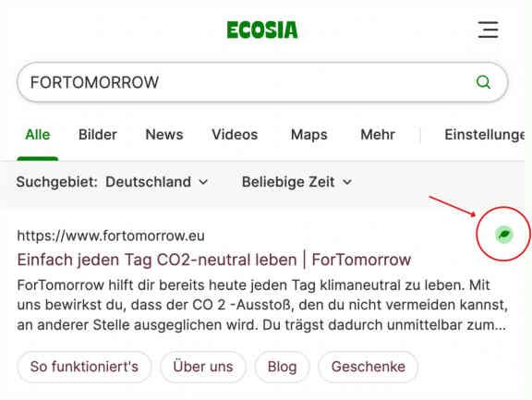Open the https://www.fortomorrow.eu URL
Image resolution: width=532 pixels, height=400 pixels.
[x=111, y=236]
